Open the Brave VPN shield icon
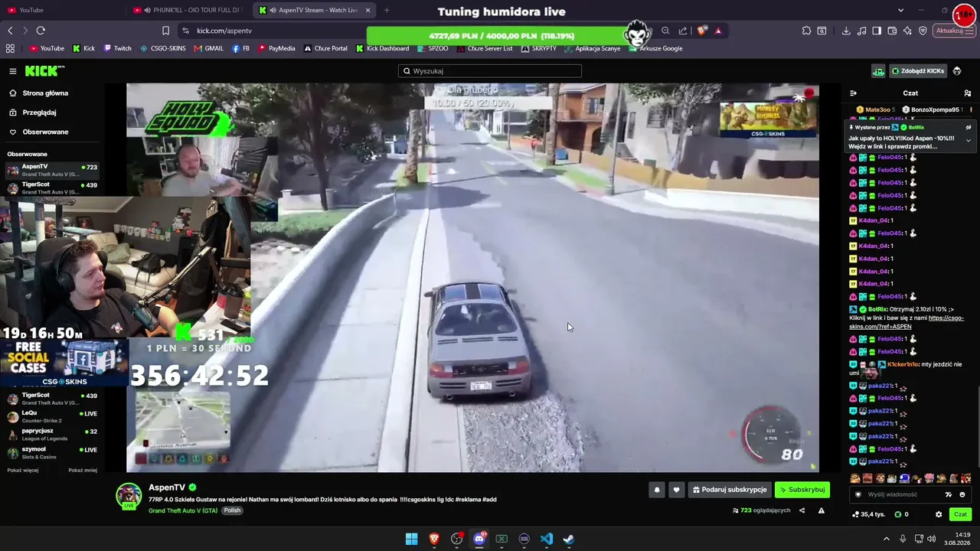The image size is (980, 551). click(x=923, y=31)
